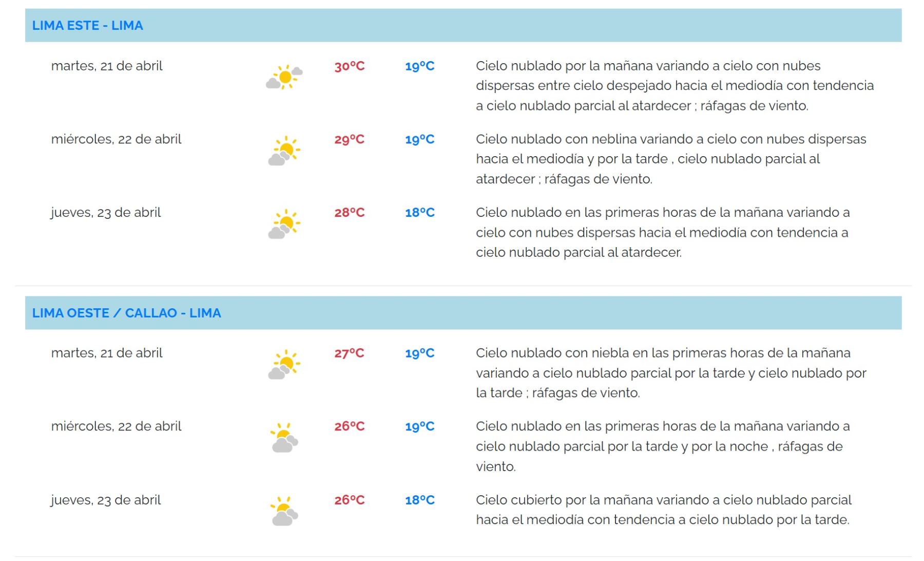The image size is (924, 561).
Task: Click weather icon for Lima Este jueves 23
Action: pos(284,224)
